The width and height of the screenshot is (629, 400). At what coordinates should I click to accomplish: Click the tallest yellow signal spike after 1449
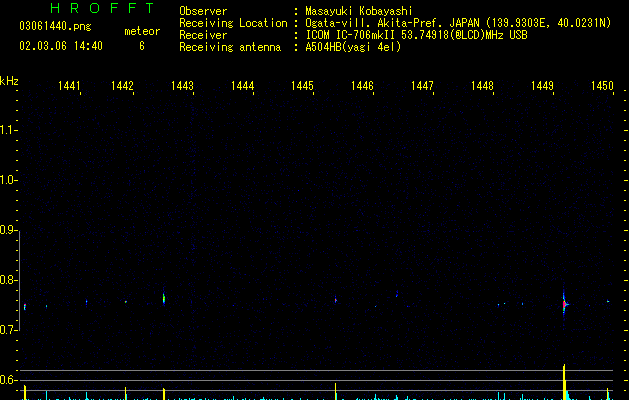pyautogui.click(x=564, y=382)
